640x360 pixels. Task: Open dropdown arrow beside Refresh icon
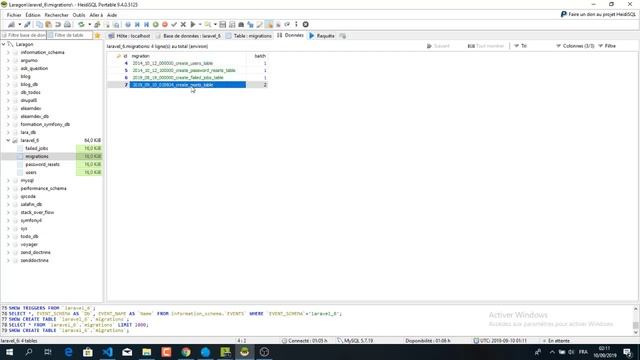[x=89, y=24]
